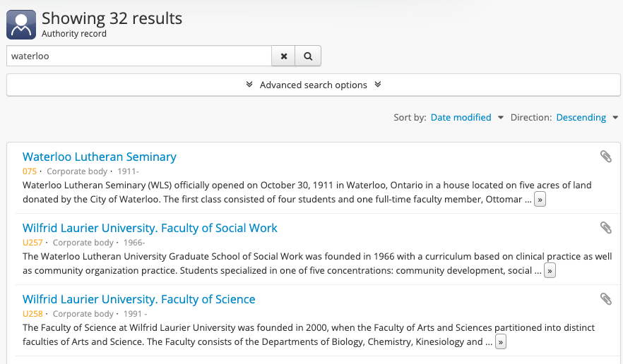This screenshot has width=623, height=364.
Task: Run search with the magnifying glass button
Action: point(308,56)
